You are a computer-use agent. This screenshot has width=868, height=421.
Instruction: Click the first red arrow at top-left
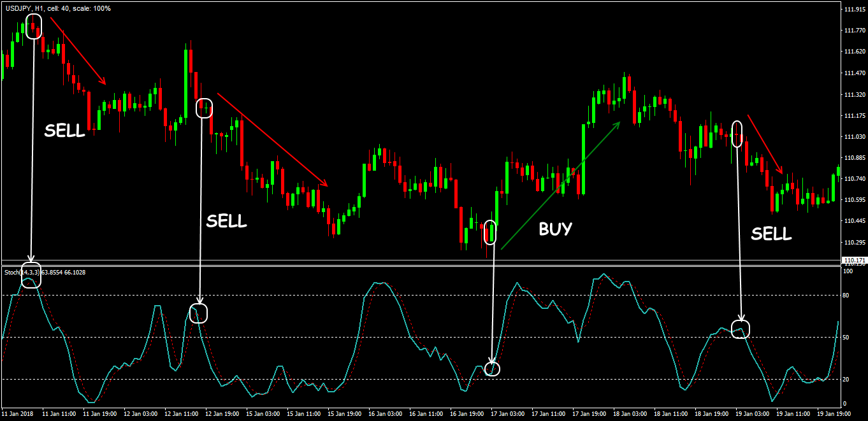point(78,51)
